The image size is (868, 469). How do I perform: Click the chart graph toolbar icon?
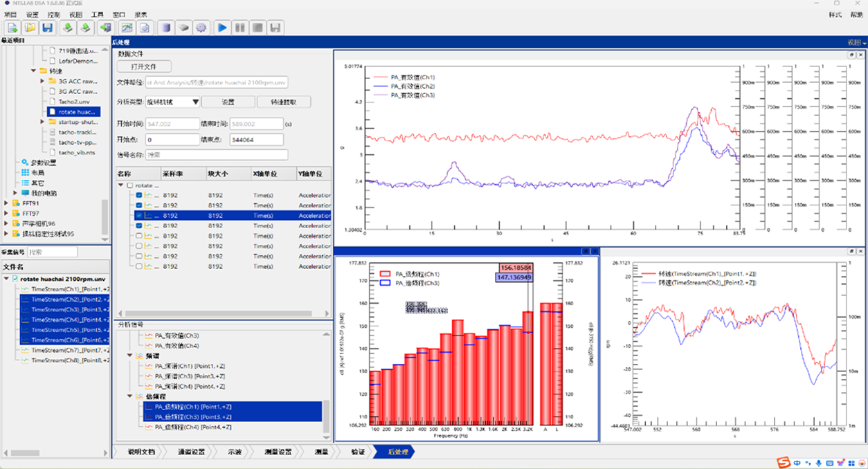pyautogui.click(x=127, y=28)
